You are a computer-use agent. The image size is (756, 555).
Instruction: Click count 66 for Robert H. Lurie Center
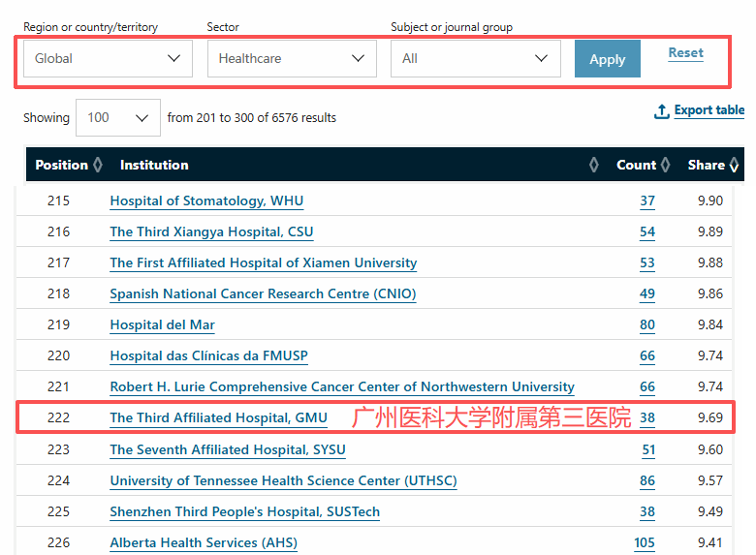click(x=647, y=386)
